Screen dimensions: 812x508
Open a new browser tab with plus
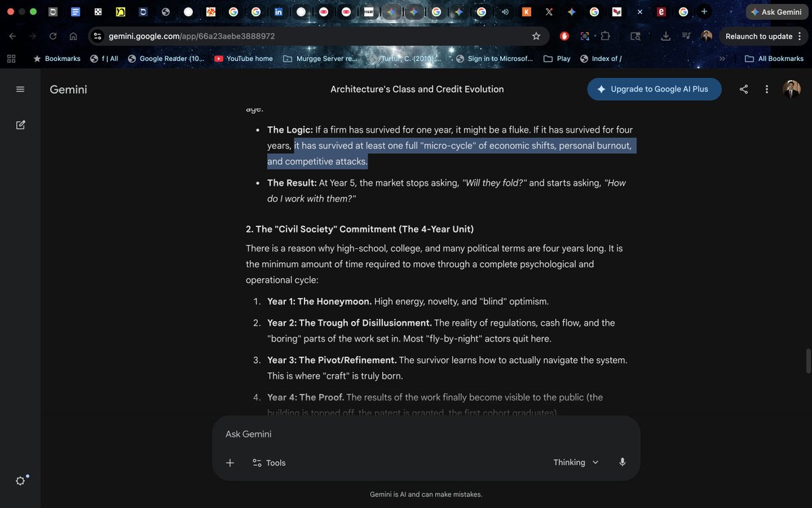(x=704, y=12)
